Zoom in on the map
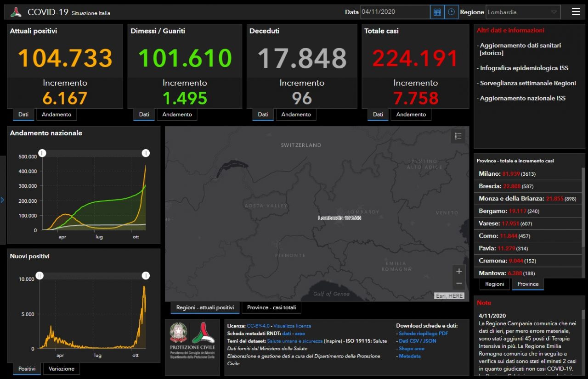The width and height of the screenshot is (588, 379). (458, 271)
